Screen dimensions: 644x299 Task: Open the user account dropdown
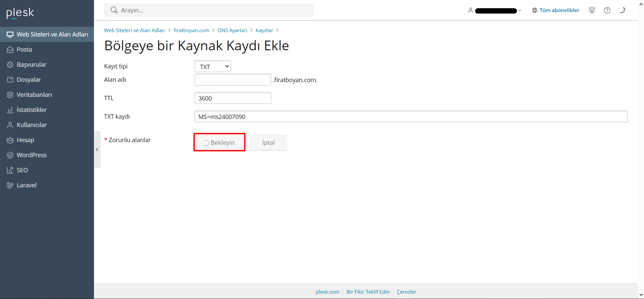495,10
